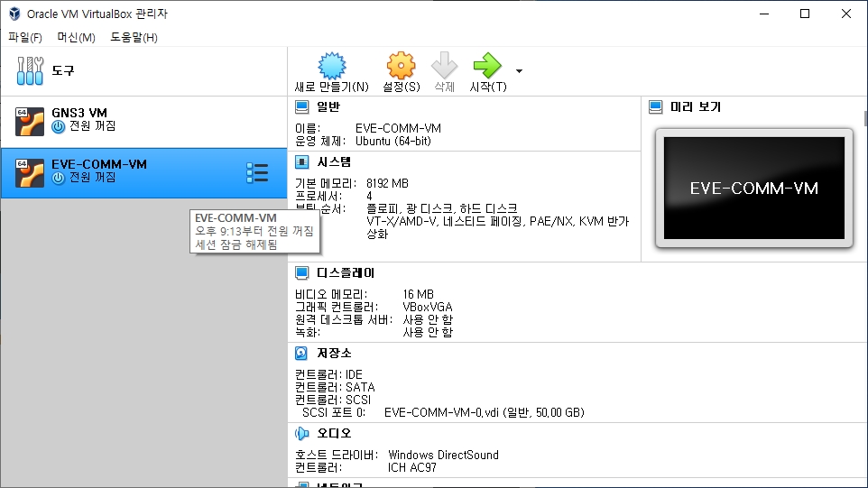Click the 16 MB video memory value
The width and height of the screenshot is (868, 488).
(x=418, y=294)
